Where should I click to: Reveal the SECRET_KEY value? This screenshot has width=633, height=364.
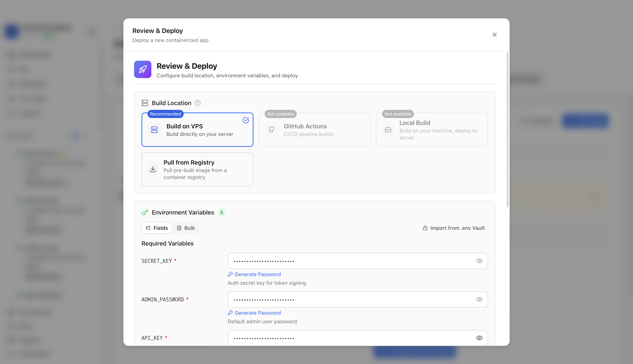(x=479, y=261)
